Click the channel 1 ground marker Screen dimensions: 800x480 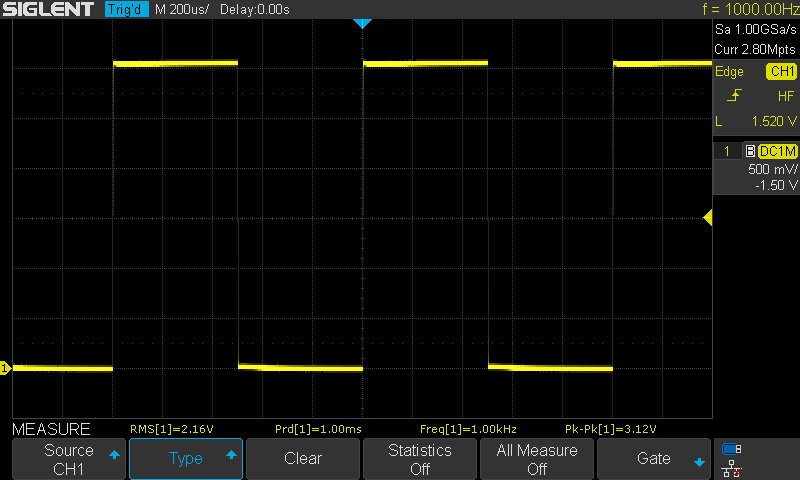5,369
